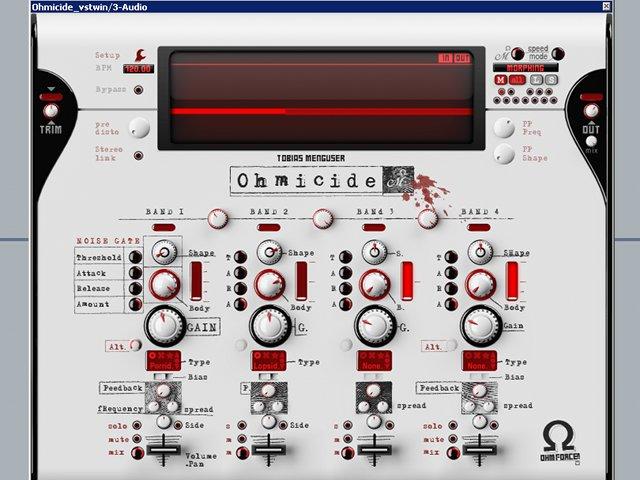Open Band 1 distortion Type selector

(x=164, y=361)
